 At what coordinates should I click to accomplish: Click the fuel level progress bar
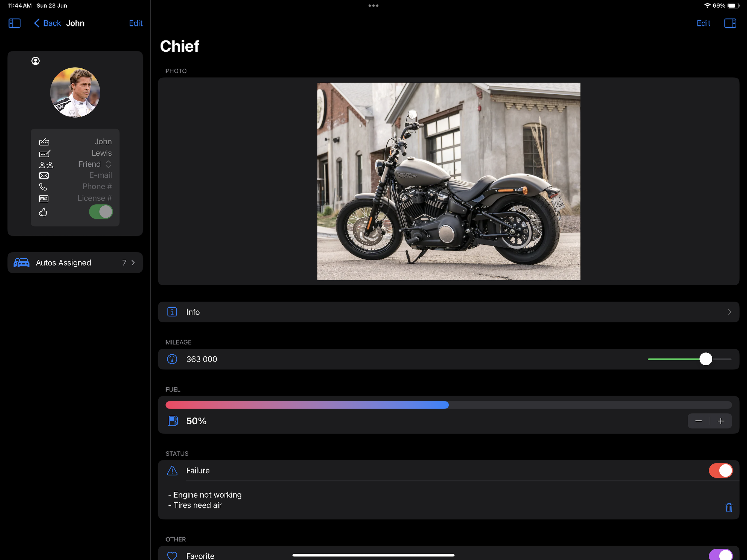448,405
